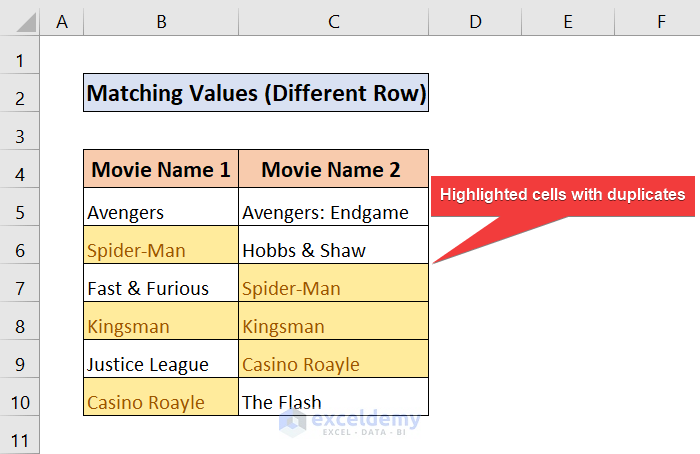
Task: Select the Movie Name 1 header cell
Action: [x=161, y=170]
